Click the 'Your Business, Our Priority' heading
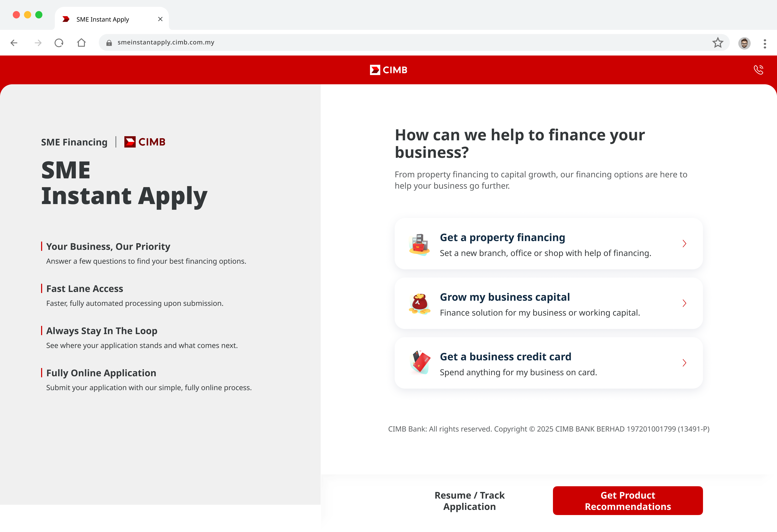This screenshot has width=777, height=532. [x=108, y=246]
